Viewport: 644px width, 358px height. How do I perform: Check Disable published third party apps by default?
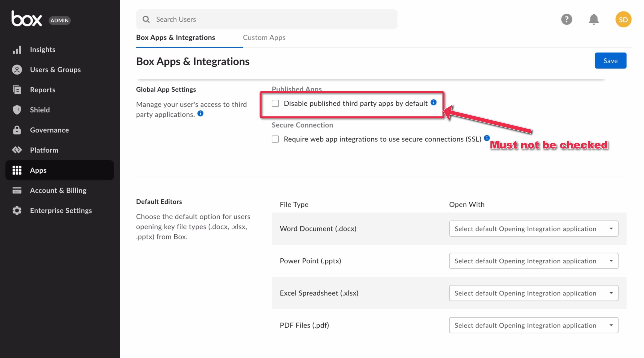click(275, 103)
